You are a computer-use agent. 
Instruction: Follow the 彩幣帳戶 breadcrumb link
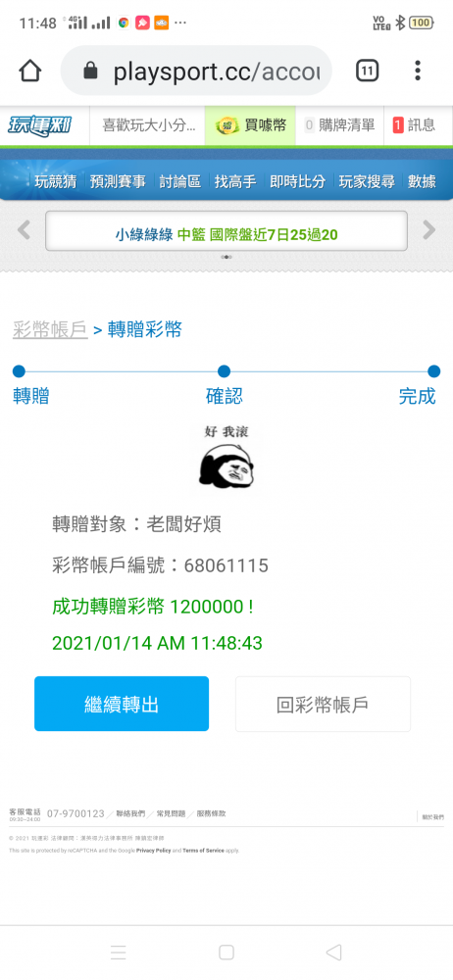coord(50,329)
